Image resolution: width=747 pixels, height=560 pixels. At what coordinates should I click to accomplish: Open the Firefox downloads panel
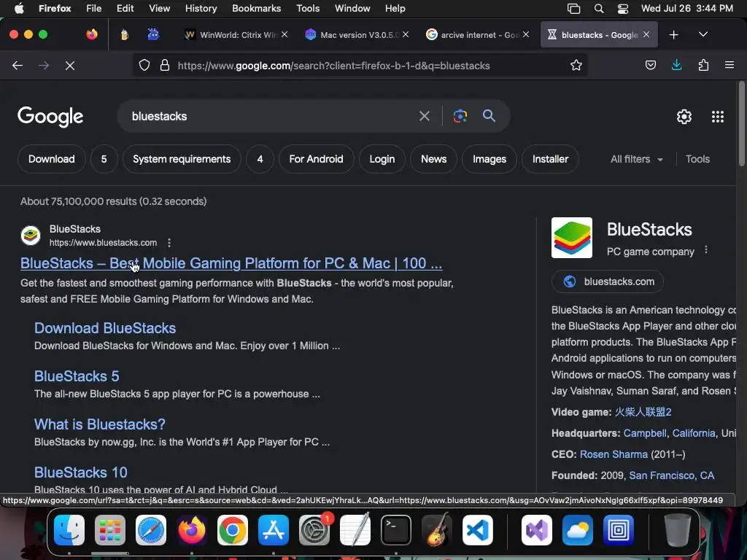point(676,65)
